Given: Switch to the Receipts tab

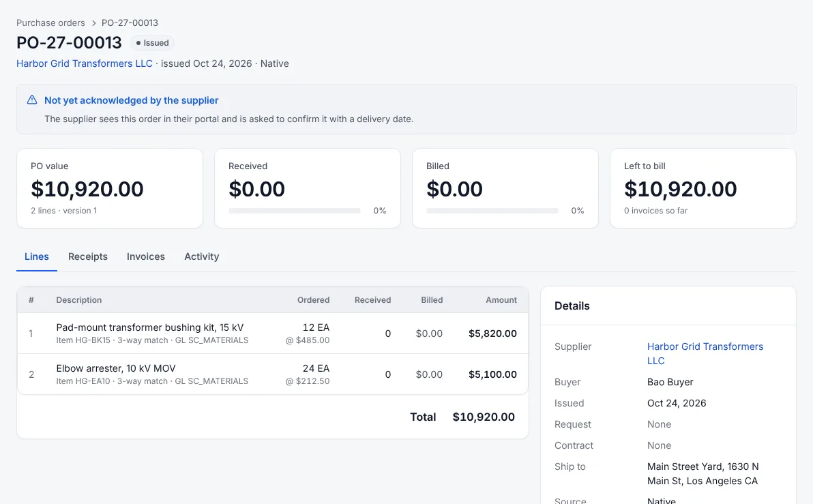Looking at the screenshot, I should pos(88,256).
